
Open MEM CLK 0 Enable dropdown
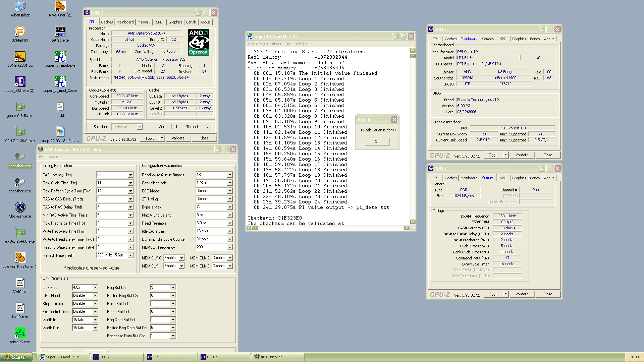click(181, 258)
